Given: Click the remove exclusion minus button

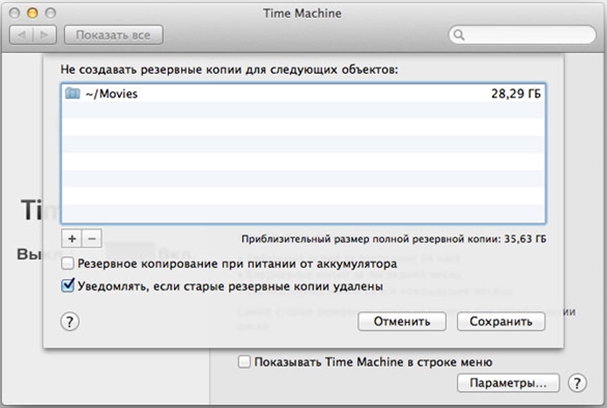Looking at the screenshot, I should [92, 238].
